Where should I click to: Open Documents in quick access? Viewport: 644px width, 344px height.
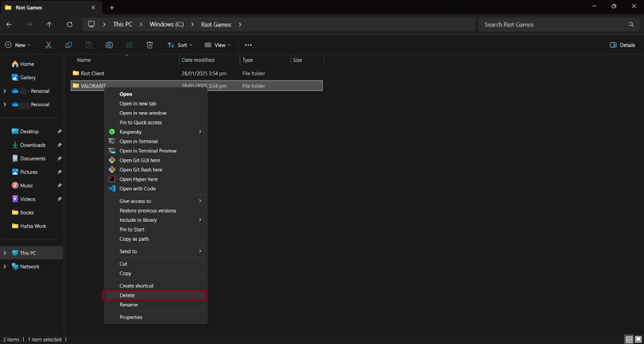tap(31, 158)
